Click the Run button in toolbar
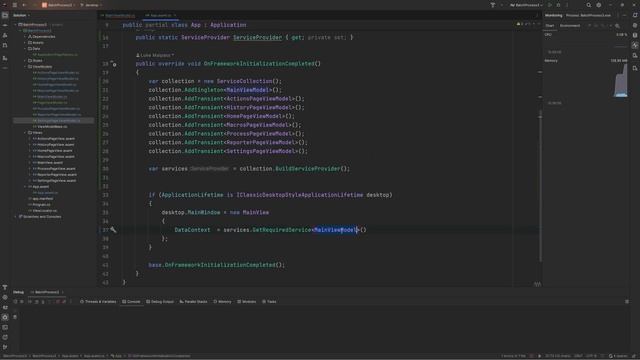 550,5
